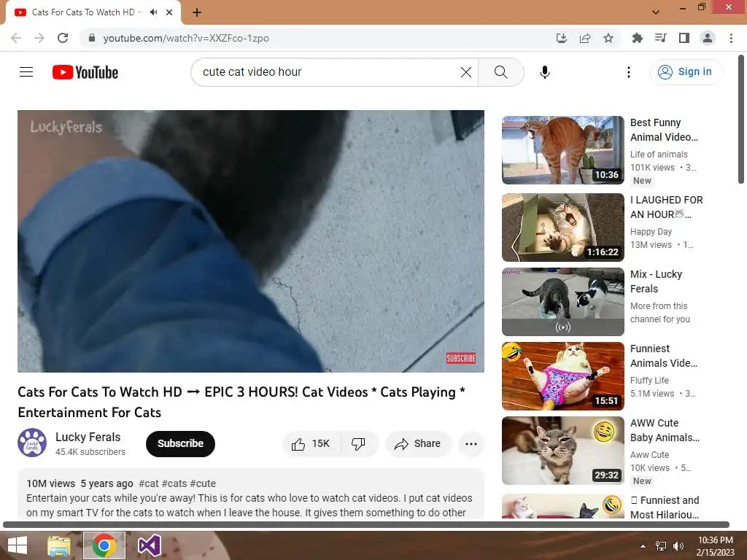Open the taskbar volume icon
Image resolution: width=747 pixels, height=560 pixels.
point(678,545)
